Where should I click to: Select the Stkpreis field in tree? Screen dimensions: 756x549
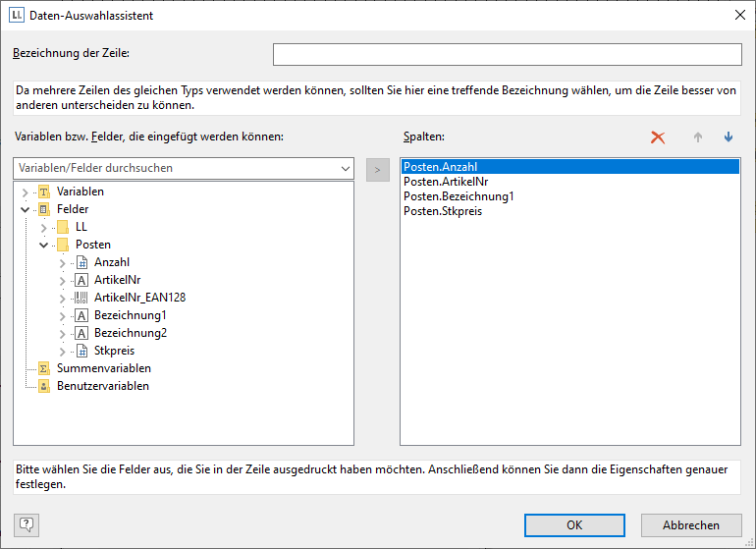click(x=114, y=351)
